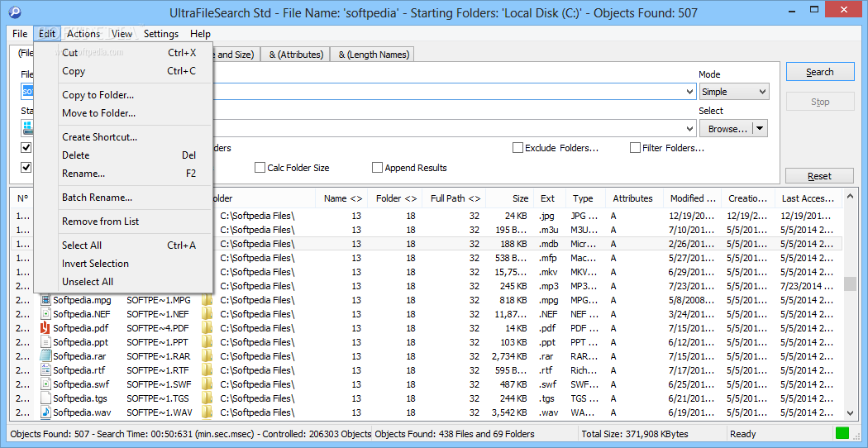Click folder icon in Softpedia.rtf row
868x448 pixels.
coord(207,370)
